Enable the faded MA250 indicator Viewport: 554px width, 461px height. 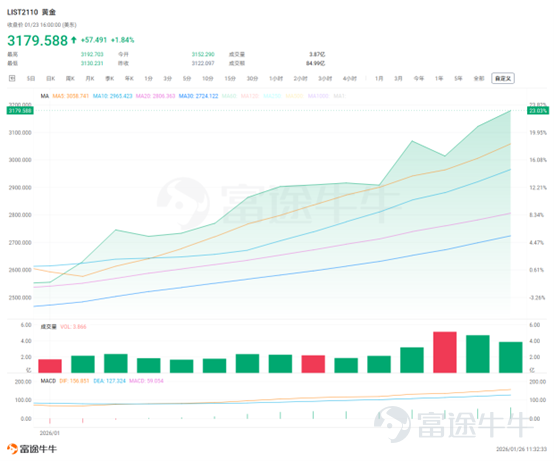coord(272,96)
